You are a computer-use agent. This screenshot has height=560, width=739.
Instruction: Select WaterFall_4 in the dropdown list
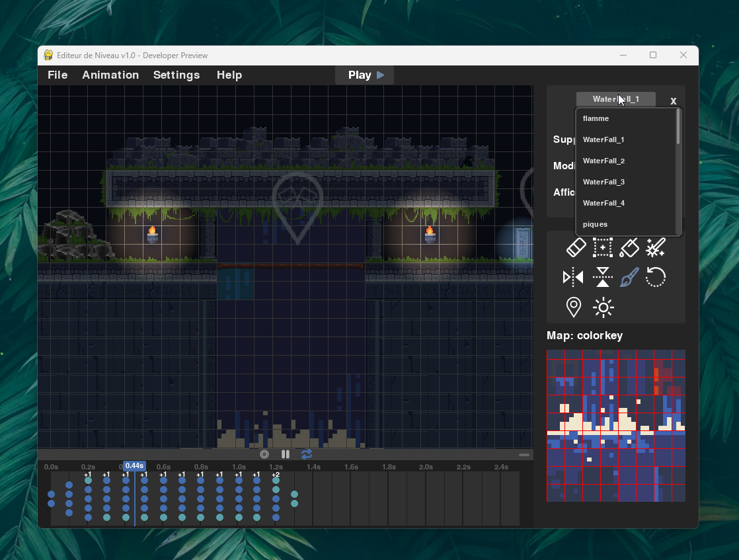pos(626,203)
